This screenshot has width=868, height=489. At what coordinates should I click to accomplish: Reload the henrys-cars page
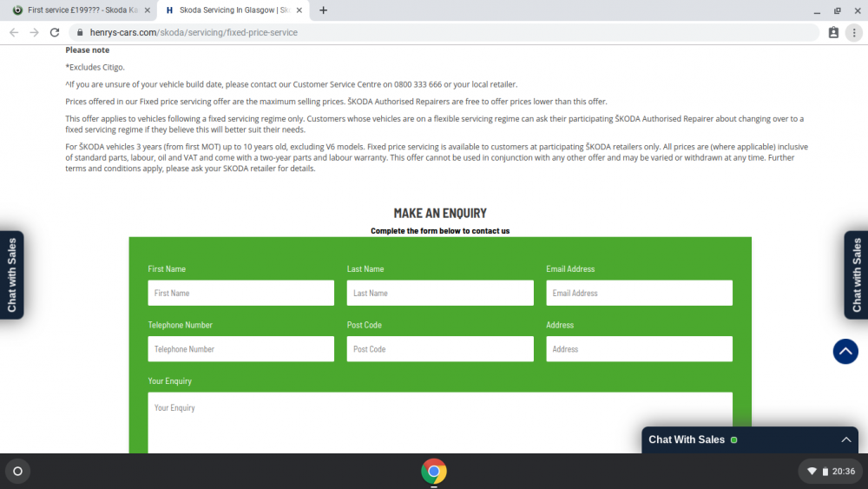click(x=54, y=33)
